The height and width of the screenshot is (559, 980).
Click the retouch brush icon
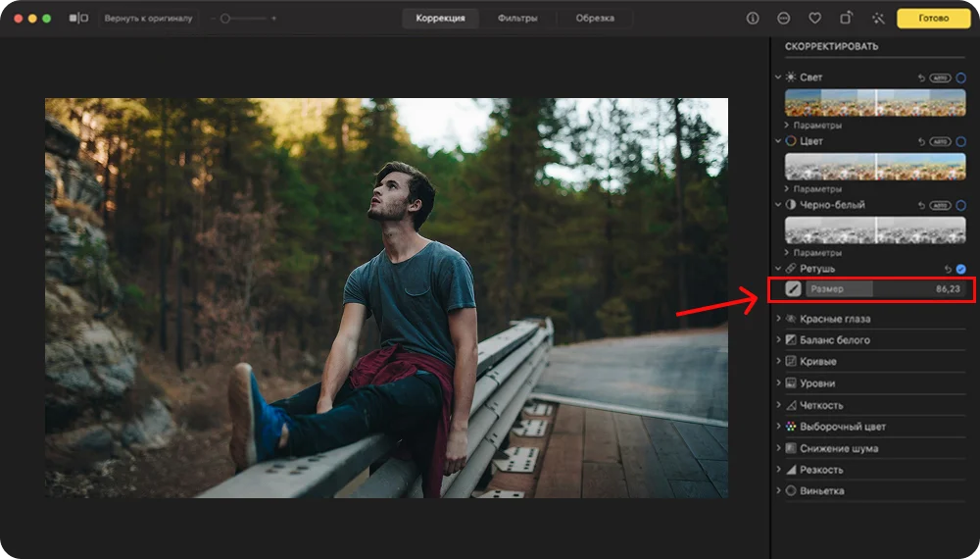pos(793,289)
